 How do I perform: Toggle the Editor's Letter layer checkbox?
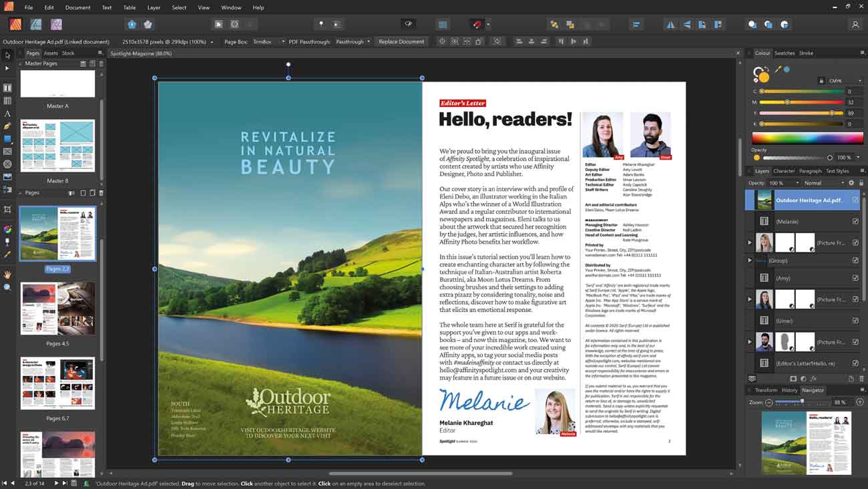(855, 363)
